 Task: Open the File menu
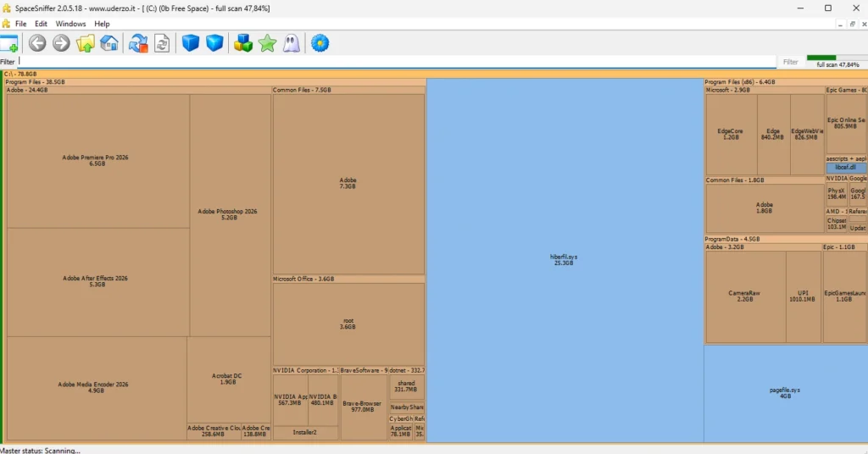click(21, 24)
